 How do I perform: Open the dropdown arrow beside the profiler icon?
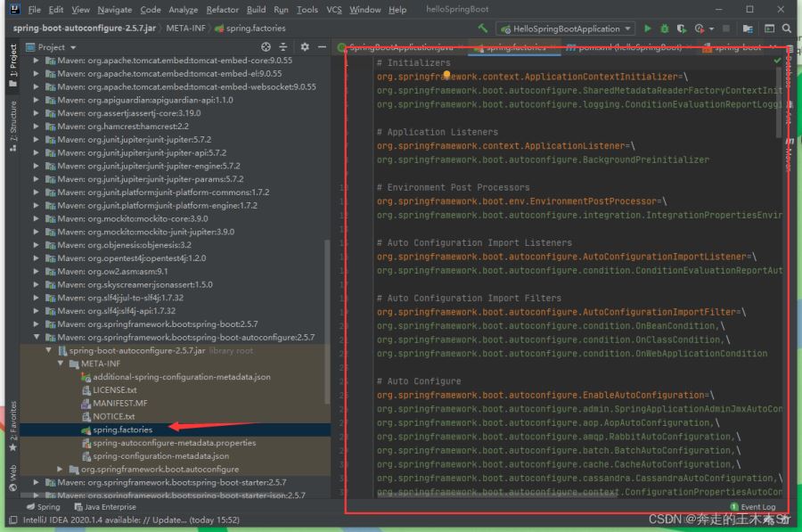click(x=711, y=29)
